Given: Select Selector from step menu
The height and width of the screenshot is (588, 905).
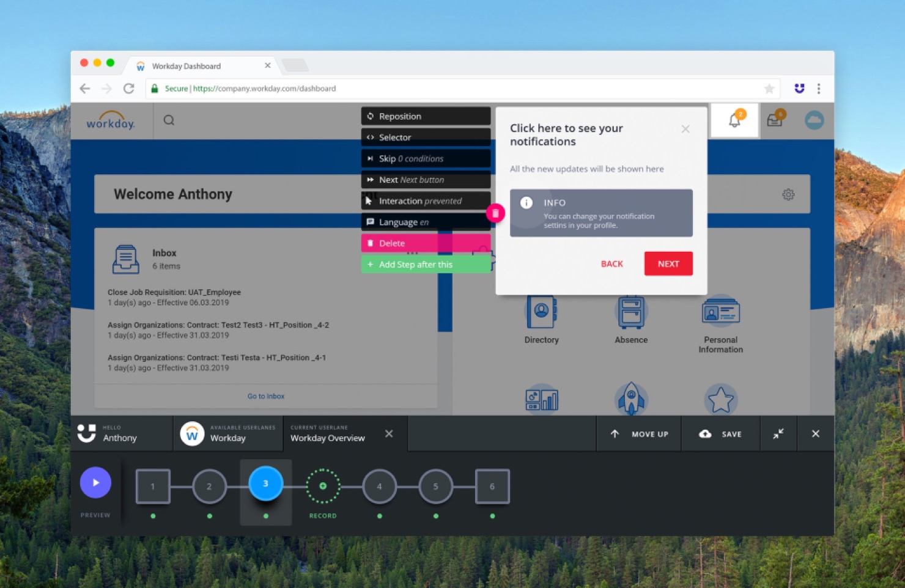Looking at the screenshot, I should (426, 137).
